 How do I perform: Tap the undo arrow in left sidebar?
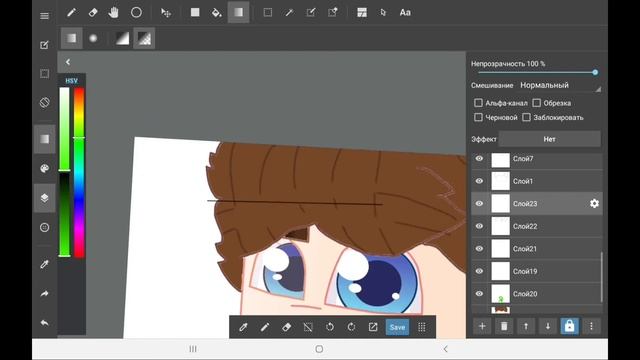[44, 323]
